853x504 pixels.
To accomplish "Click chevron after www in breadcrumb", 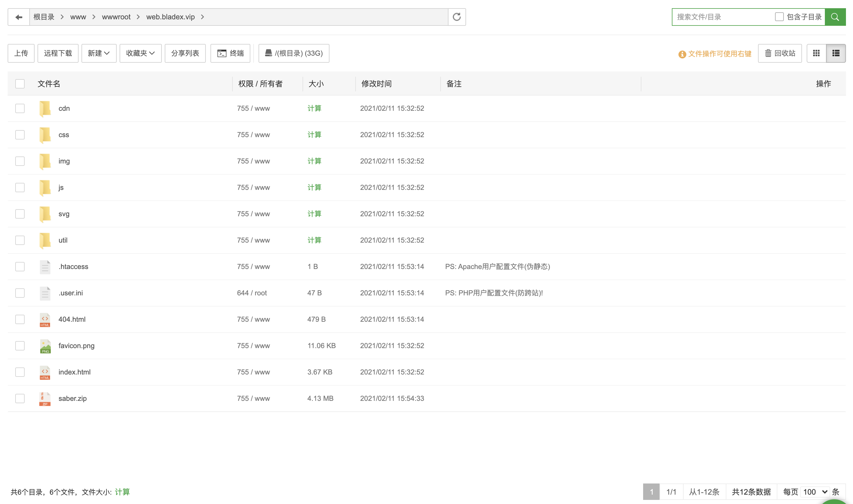I will pyautogui.click(x=94, y=17).
